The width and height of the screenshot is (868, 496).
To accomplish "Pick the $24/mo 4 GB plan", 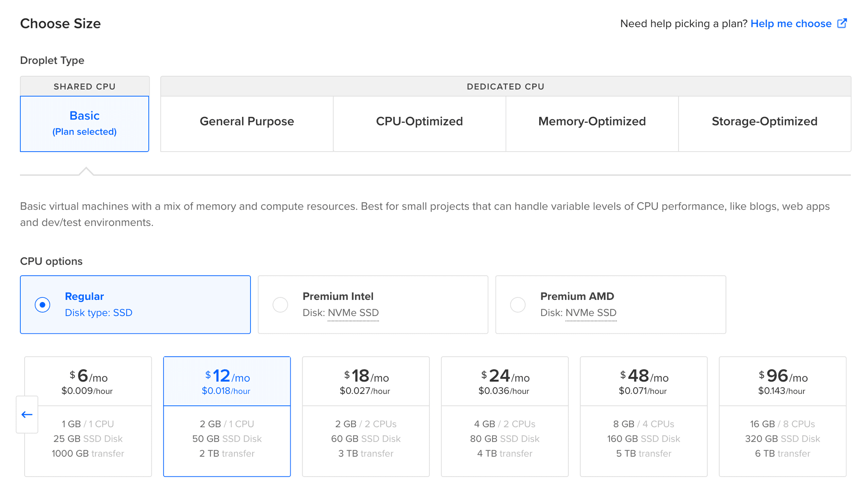I will [x=504, y=417].
